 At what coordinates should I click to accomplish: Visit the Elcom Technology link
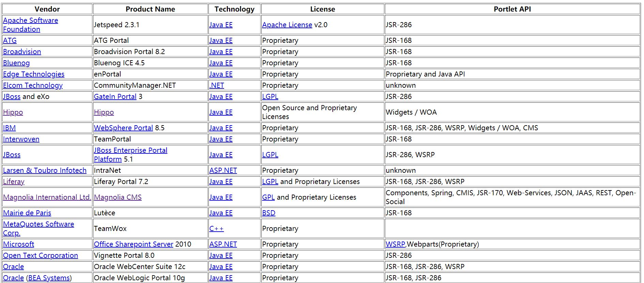[33, 85]
